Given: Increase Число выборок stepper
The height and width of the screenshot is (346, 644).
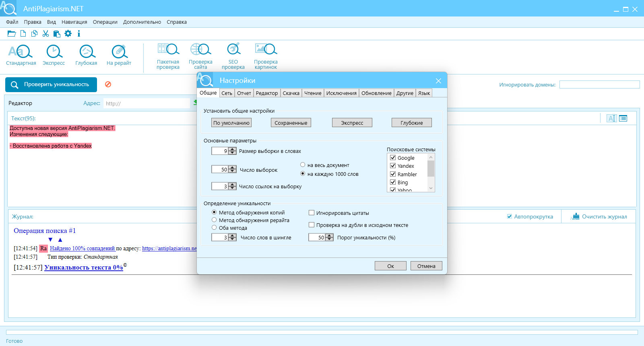Looking at the screenshot, I should coord(232,168).
